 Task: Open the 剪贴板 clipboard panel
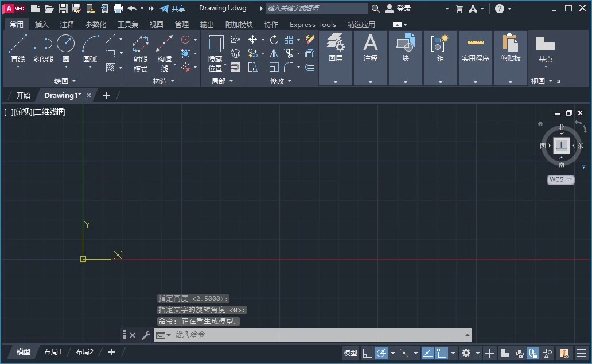(x=511, y=58)
